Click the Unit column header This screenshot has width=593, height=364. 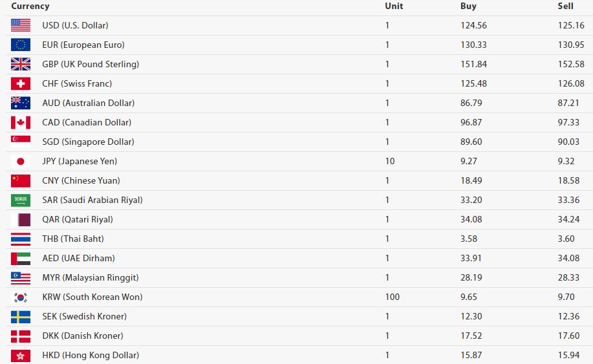(394, 6)
